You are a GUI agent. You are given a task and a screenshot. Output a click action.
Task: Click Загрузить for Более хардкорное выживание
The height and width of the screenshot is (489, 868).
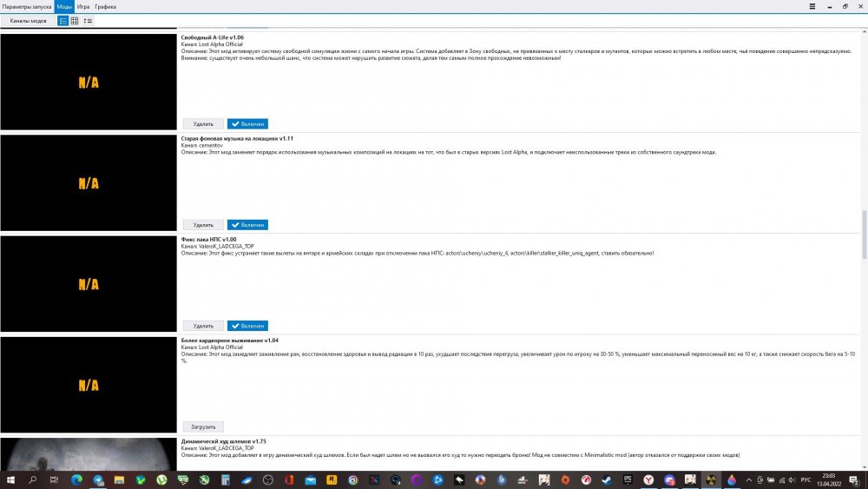tap(203, 427)
